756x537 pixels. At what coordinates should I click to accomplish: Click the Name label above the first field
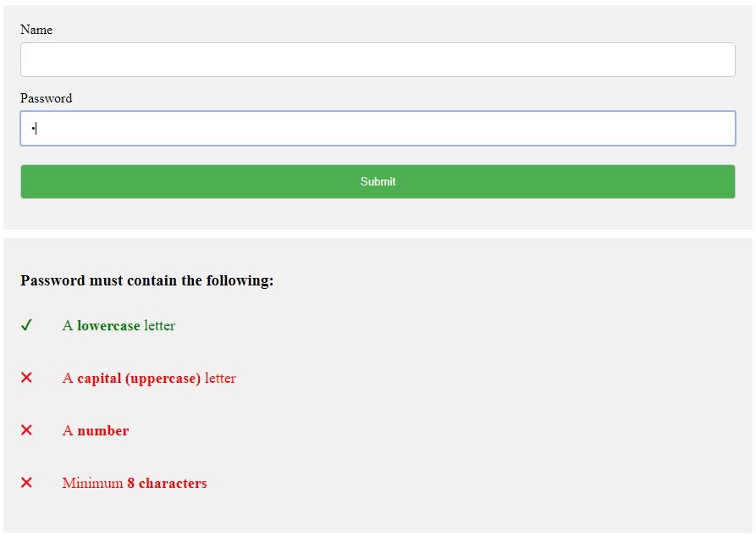coord(37,30)
